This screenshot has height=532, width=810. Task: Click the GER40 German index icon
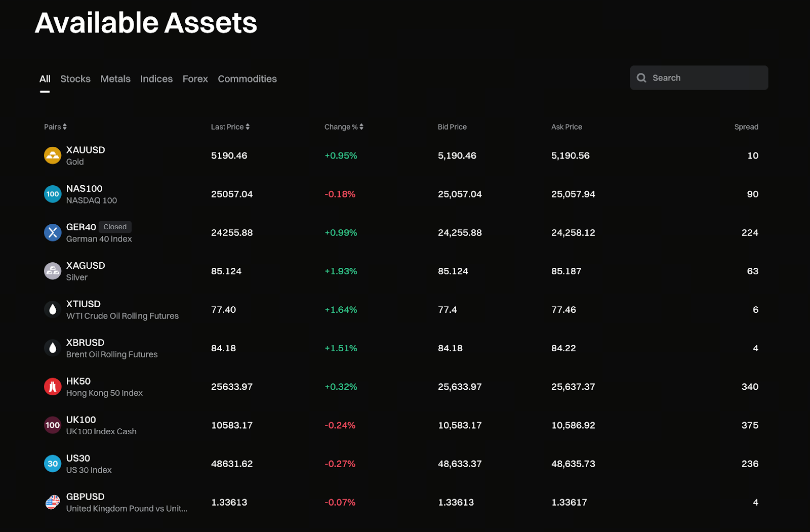coord(52,232)
